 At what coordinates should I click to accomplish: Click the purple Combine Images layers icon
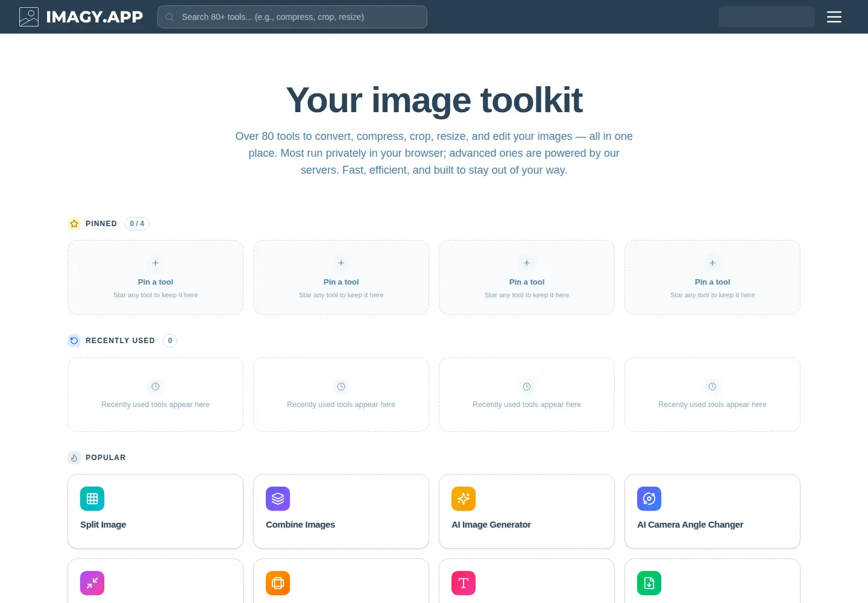[x=278, y=499]
